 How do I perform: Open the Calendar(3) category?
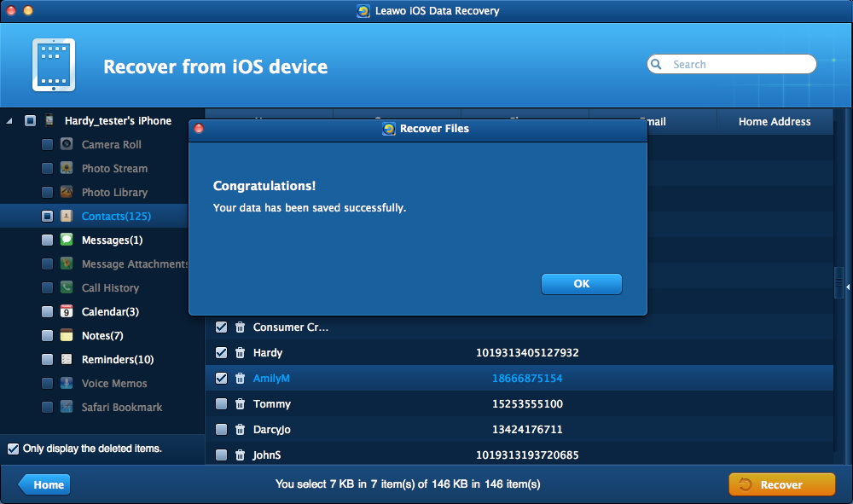click(110, 312)
